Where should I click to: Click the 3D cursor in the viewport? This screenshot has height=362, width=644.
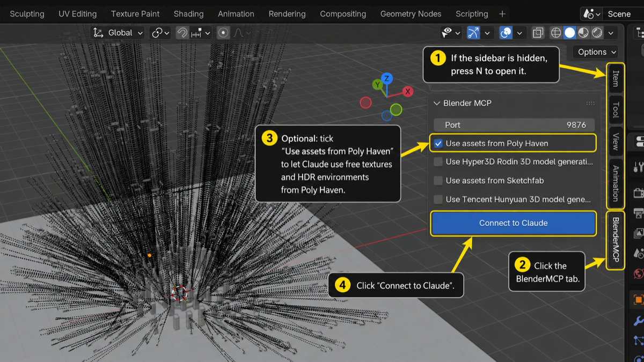tap(179, 293)
